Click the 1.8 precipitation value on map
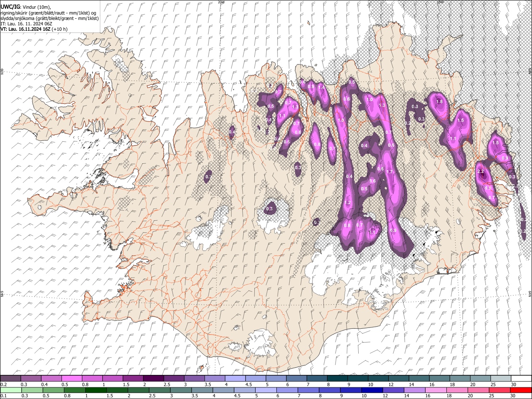The width and height of the screenshot is (532, 399). 439,101
